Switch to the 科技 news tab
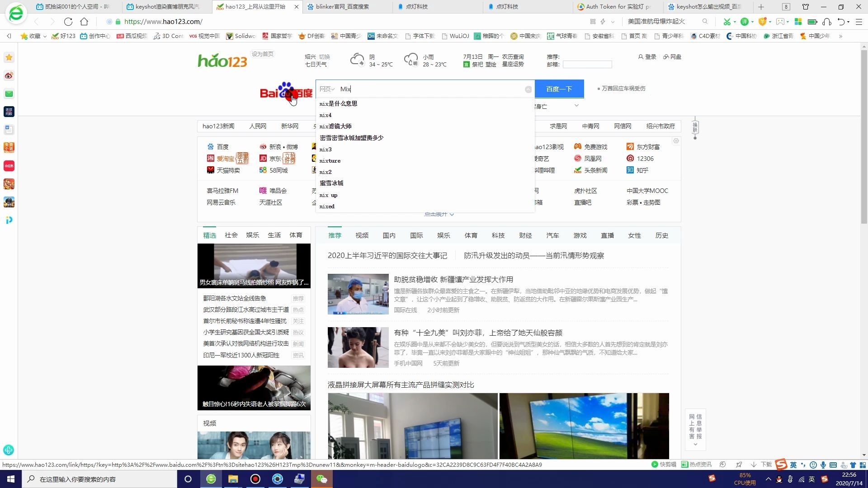868x488 pixels. click(x=498, y=235)
